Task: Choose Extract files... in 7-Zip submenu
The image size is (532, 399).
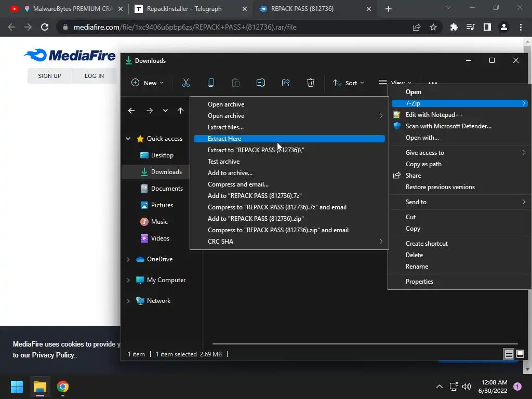Action: [289, 127]
